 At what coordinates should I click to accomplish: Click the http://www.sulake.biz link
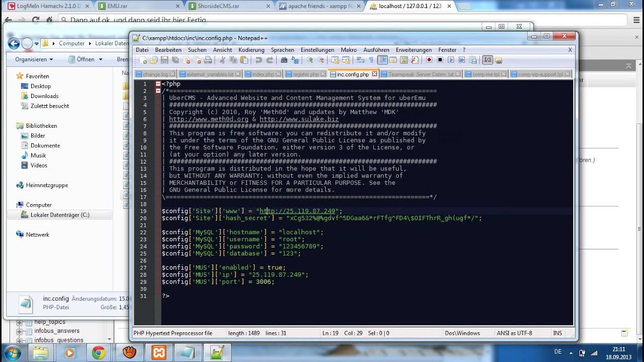pyautogui.click(x=299, y=119)
